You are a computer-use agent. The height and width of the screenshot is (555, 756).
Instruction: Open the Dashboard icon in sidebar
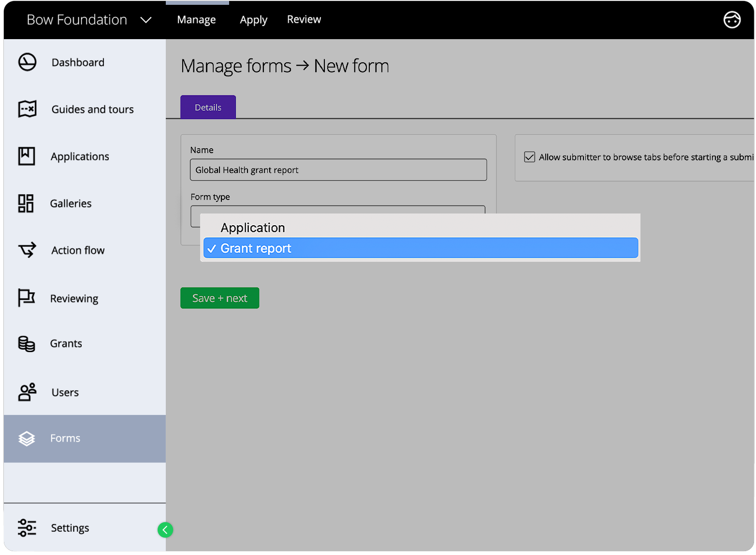(27, 62)
